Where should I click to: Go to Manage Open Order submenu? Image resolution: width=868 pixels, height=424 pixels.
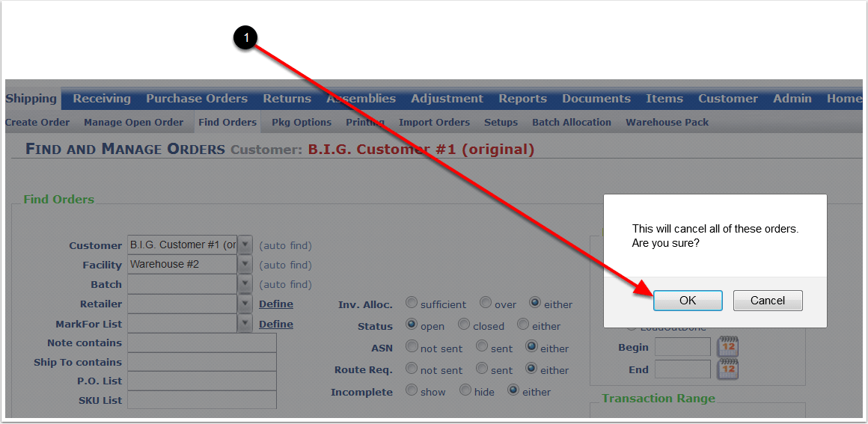[133, 123]
